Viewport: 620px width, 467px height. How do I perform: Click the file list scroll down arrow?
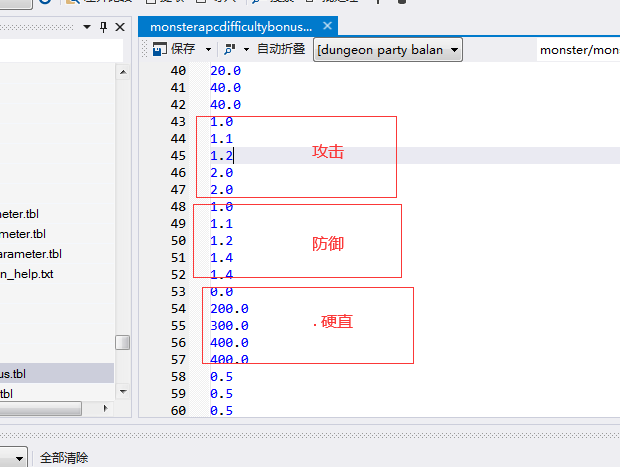tap(122, 389)
